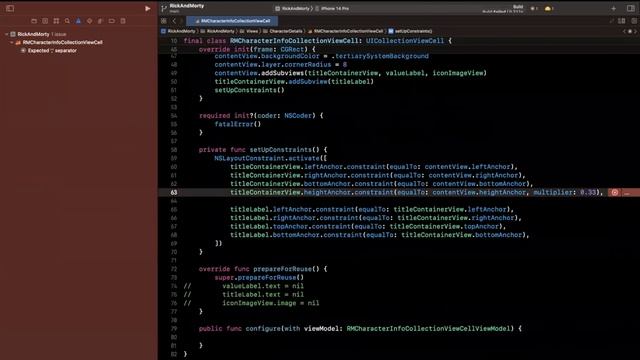Open the setUpConstraints() breadcrumb menu
Image resolution: width=640 pixels, height=360 pixels.
point(410,31)
